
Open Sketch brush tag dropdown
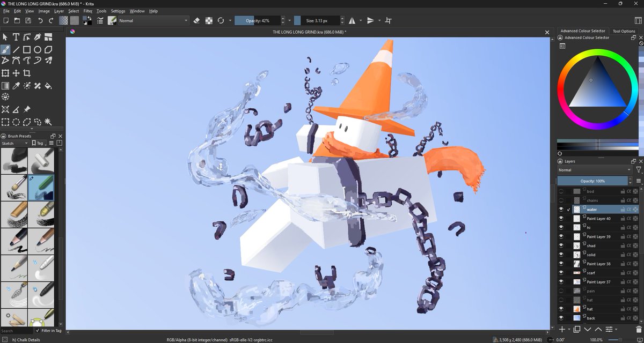click(14, 143)
